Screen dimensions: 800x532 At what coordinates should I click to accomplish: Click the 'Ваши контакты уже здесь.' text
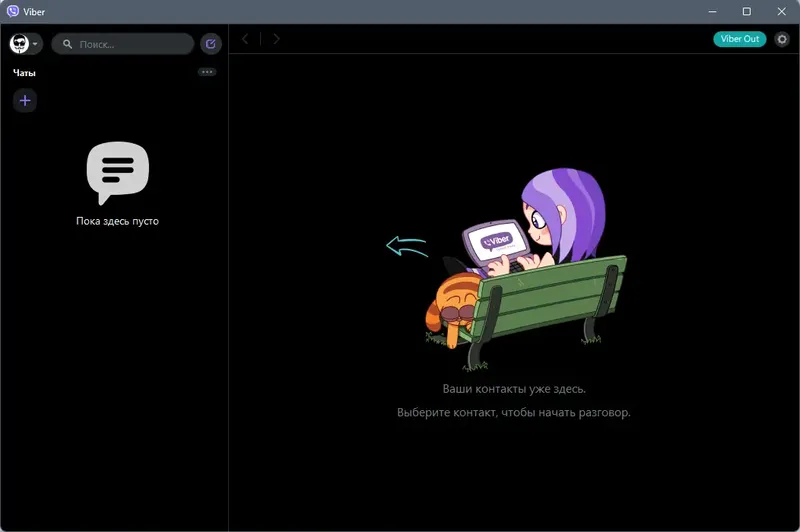[514, 389]
